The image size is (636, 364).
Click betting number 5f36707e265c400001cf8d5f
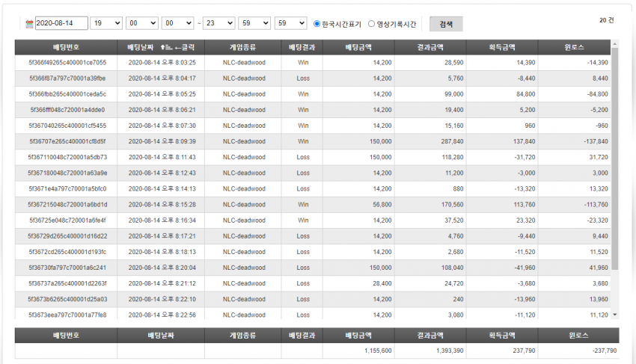pyautogui.click(x=67, y=141)
